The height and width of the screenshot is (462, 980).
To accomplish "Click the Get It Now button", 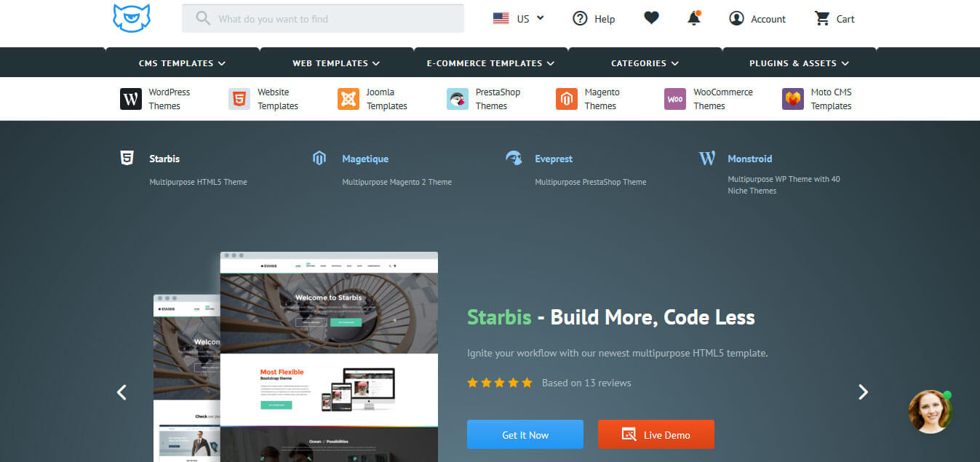I will coord(525,434).
